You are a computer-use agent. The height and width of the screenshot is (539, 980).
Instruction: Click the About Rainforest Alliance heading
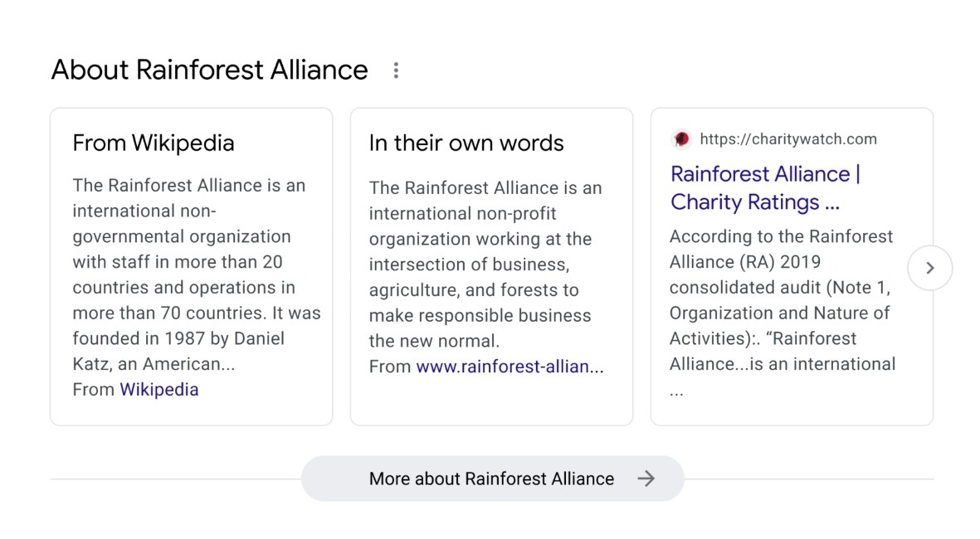pyautogui.click(x=209, y=70)
